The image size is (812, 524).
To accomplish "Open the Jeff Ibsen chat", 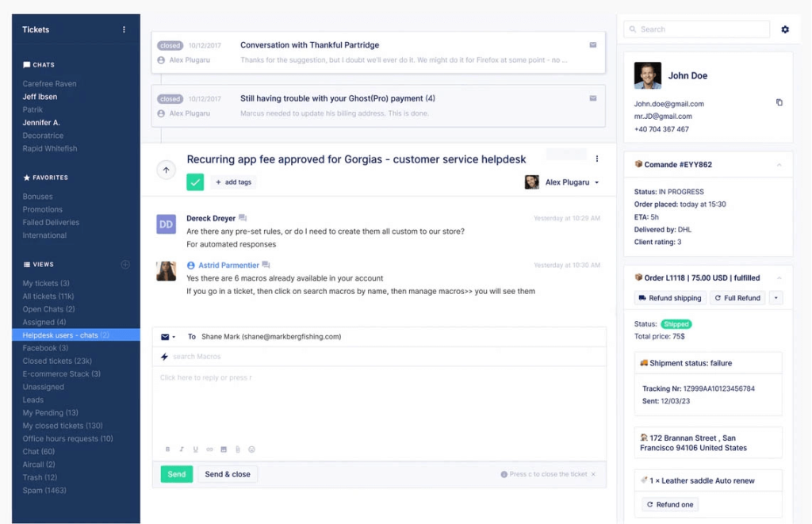I will (40, 97).
